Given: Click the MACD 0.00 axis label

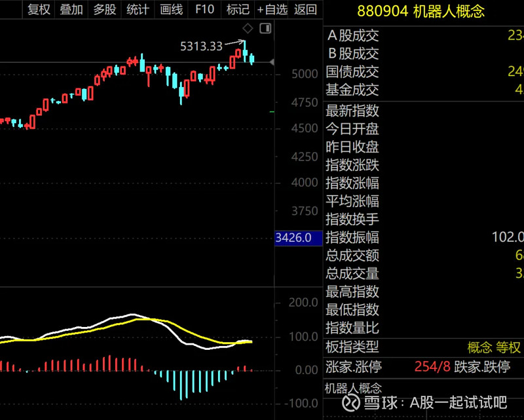Looking at the screenshot, I should (x=307, y=370).
